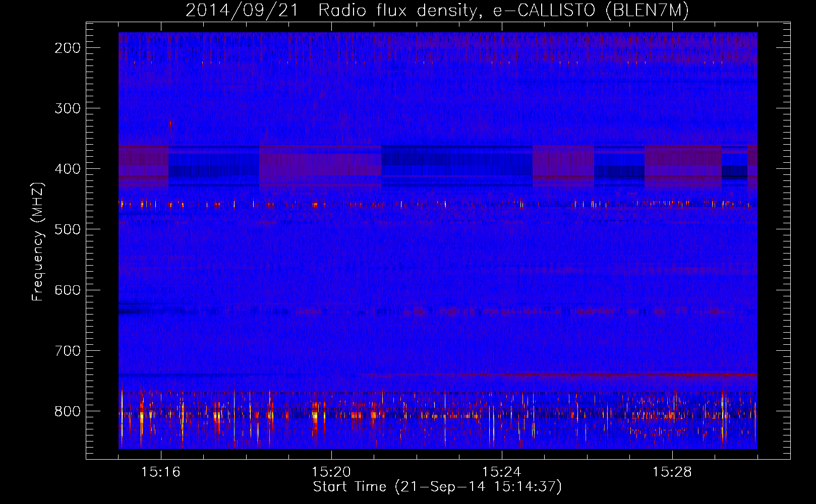
Task: Click the 700 frequency tick label
Action: [x=67, y=350]
